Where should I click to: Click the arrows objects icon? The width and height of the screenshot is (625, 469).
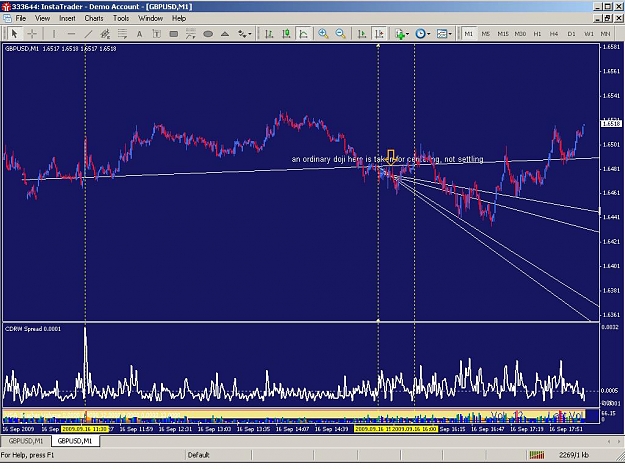242,34
